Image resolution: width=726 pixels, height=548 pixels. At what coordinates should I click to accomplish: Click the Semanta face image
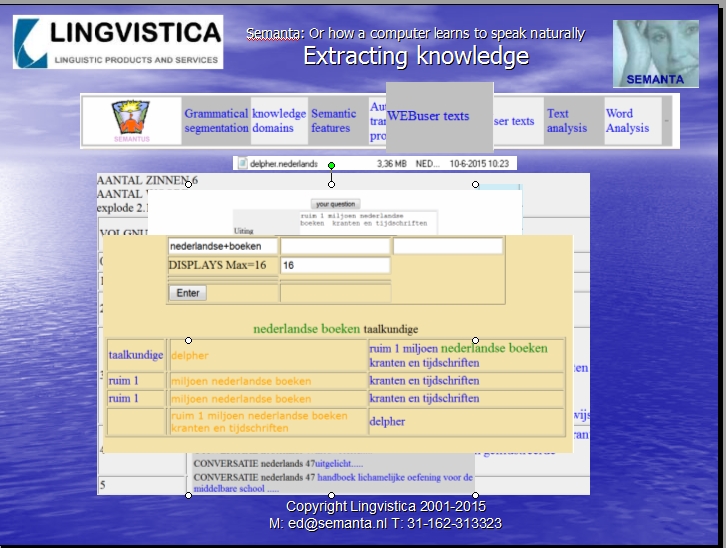click(656, 54)
